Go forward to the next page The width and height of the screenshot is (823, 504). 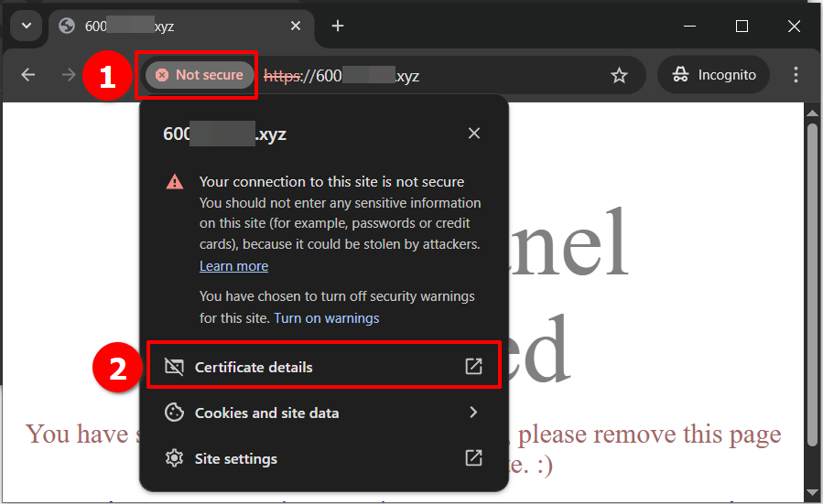coord(69,75)
